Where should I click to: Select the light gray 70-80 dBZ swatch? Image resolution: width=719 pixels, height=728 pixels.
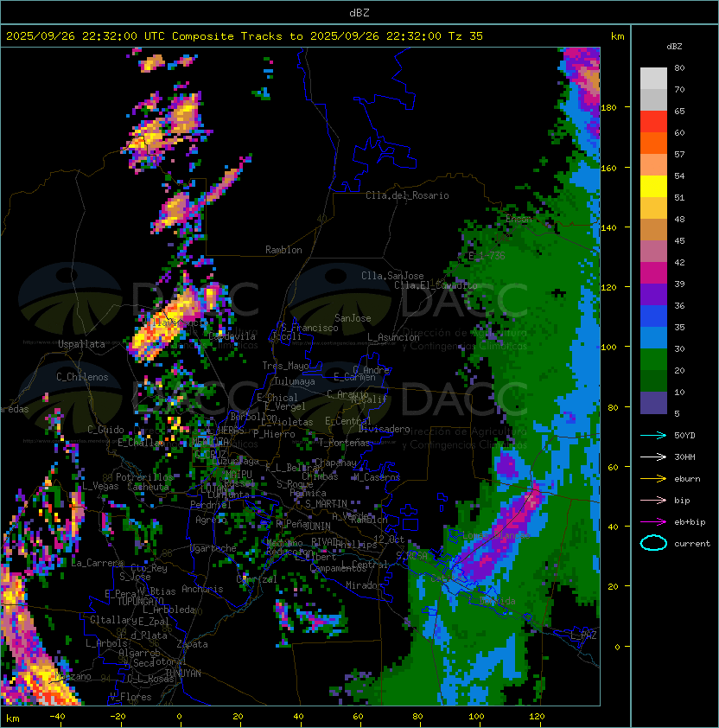tap(653, 79)
